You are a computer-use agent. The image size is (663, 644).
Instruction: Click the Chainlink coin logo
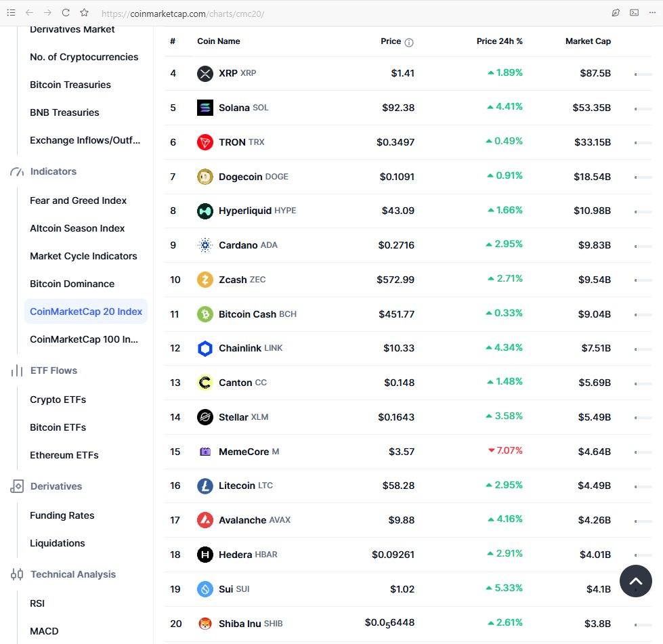click(x=205, y=349)
